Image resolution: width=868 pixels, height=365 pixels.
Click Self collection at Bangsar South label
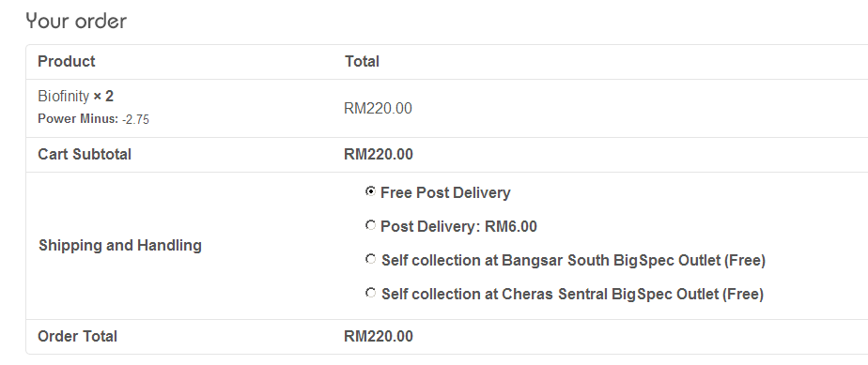[x=573, y=261]
